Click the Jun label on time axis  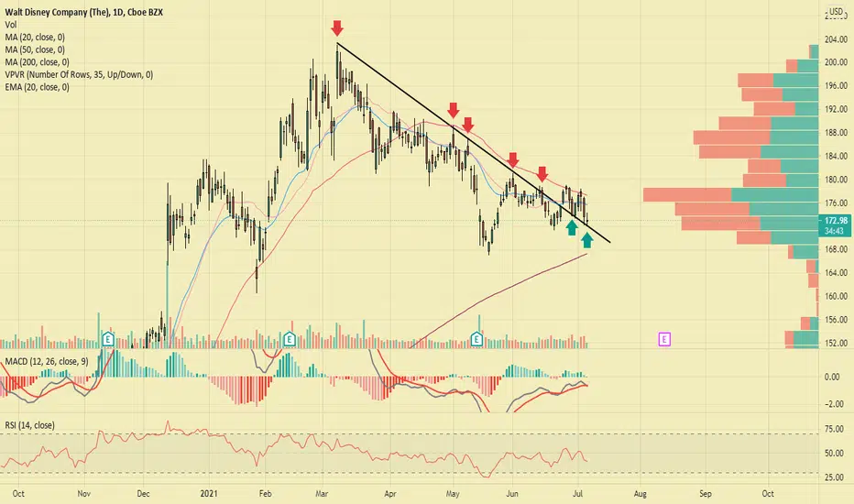tap(512, 494)
